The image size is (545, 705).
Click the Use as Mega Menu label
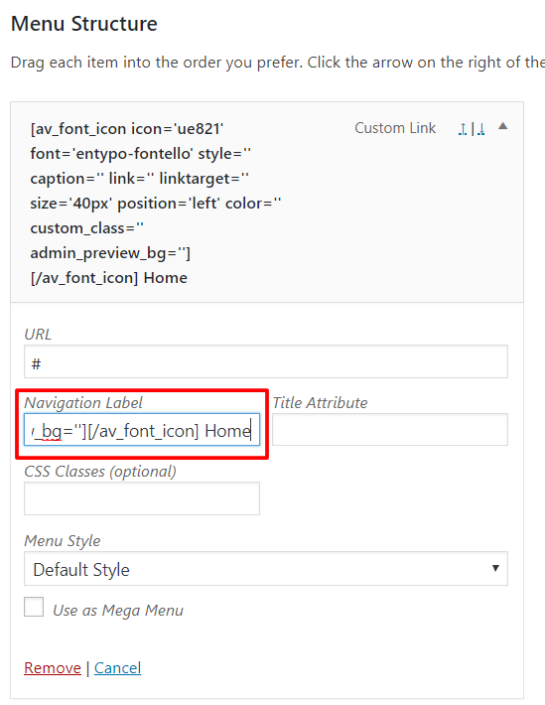coord(118,611)
